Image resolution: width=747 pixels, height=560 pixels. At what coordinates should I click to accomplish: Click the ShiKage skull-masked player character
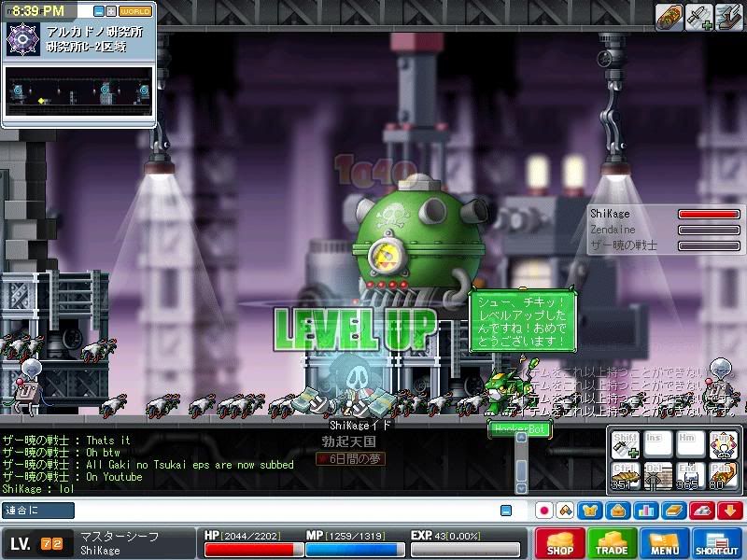pos(357,385)
